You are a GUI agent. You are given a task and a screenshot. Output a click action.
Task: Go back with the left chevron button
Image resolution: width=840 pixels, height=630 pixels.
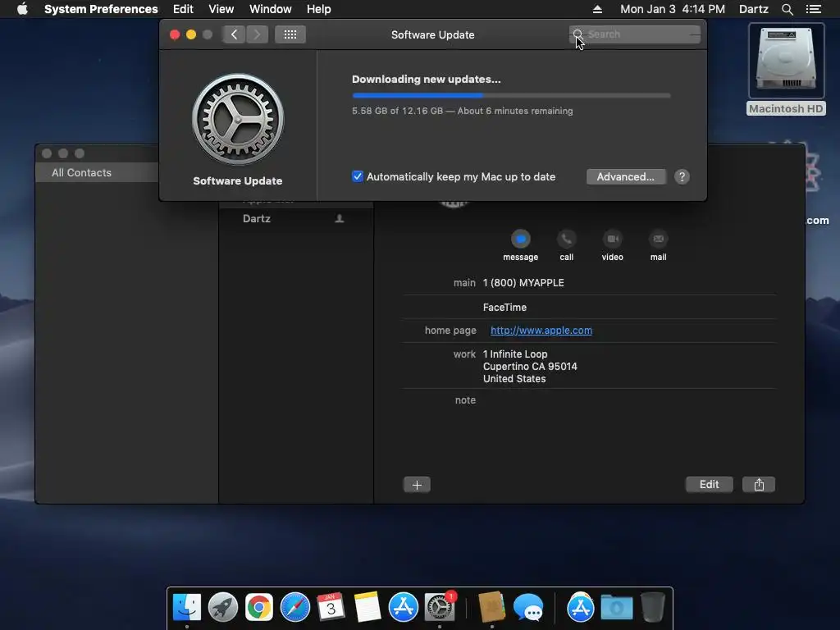coord(234,34)
